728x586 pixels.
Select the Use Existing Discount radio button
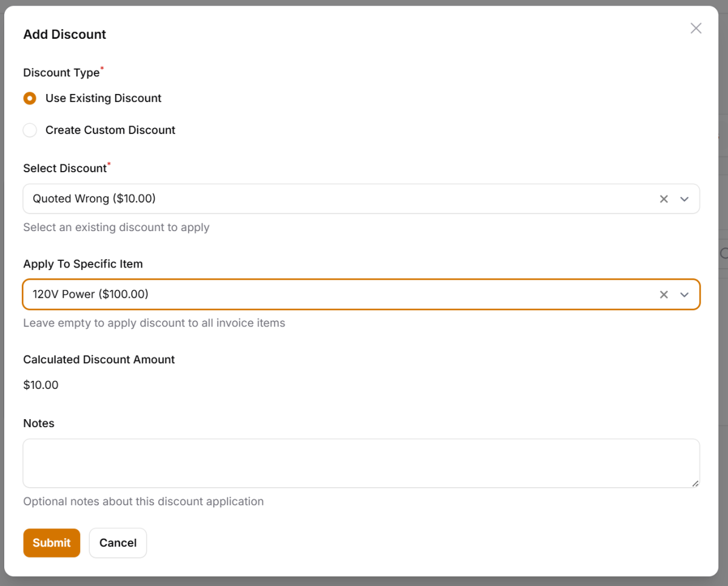click(x=30, y=98)
